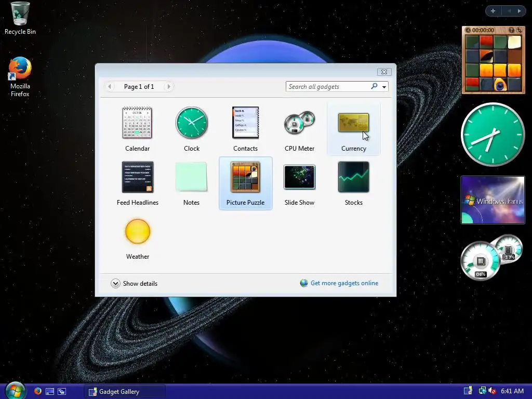Click the toucan eye tile in sidebar puzzle

click(500, 85)
